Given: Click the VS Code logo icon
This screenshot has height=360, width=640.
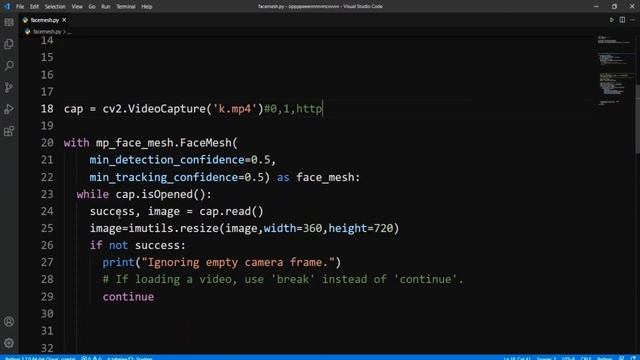Looking at the screenshot, I should coord(7,6).
